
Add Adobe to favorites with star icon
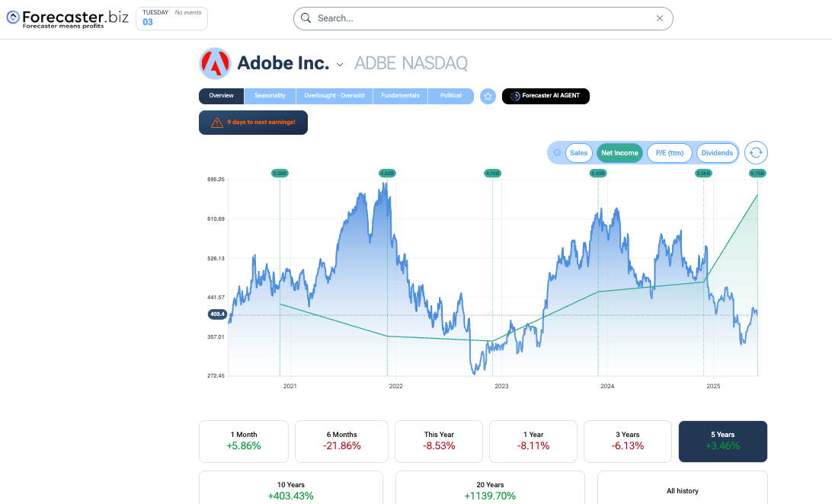pos(488,97)
